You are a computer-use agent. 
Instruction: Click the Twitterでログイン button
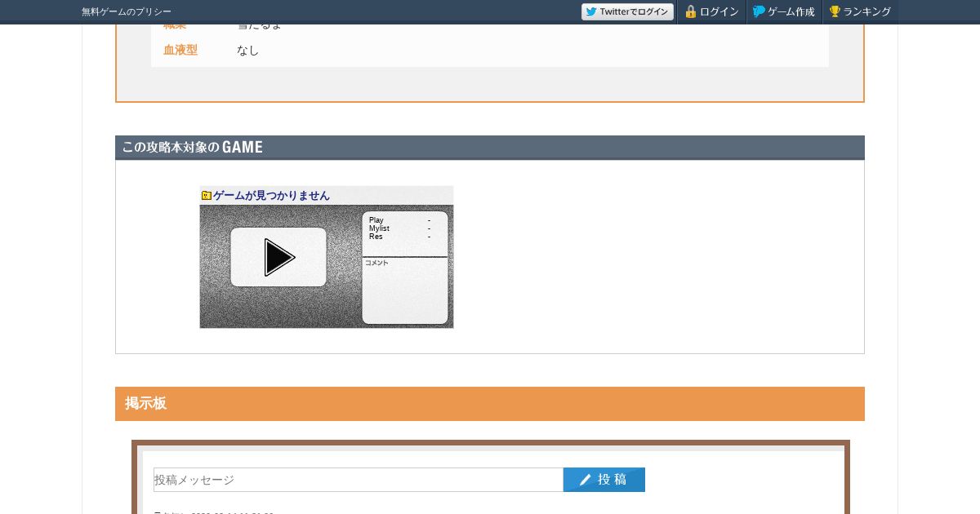627,11
